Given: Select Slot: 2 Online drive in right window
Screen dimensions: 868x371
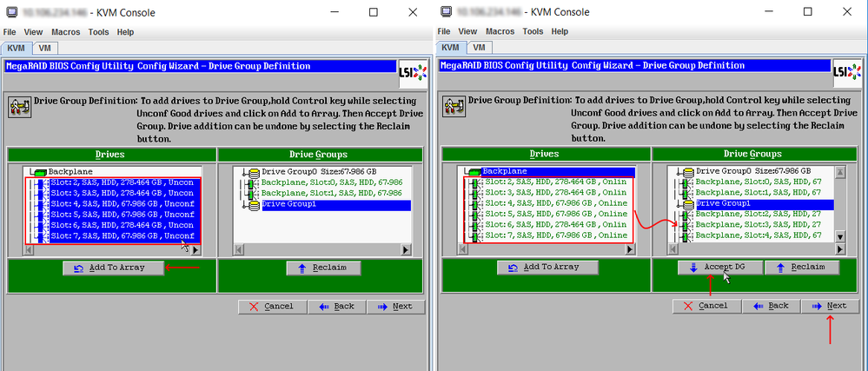Looking at the screenshot, I should click(556, 182).
